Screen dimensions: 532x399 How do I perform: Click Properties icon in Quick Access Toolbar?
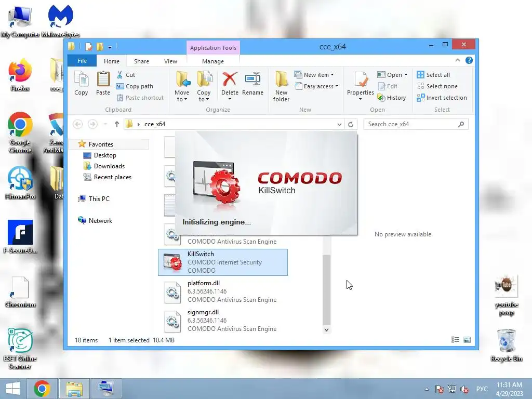click(x=89, y=46)
